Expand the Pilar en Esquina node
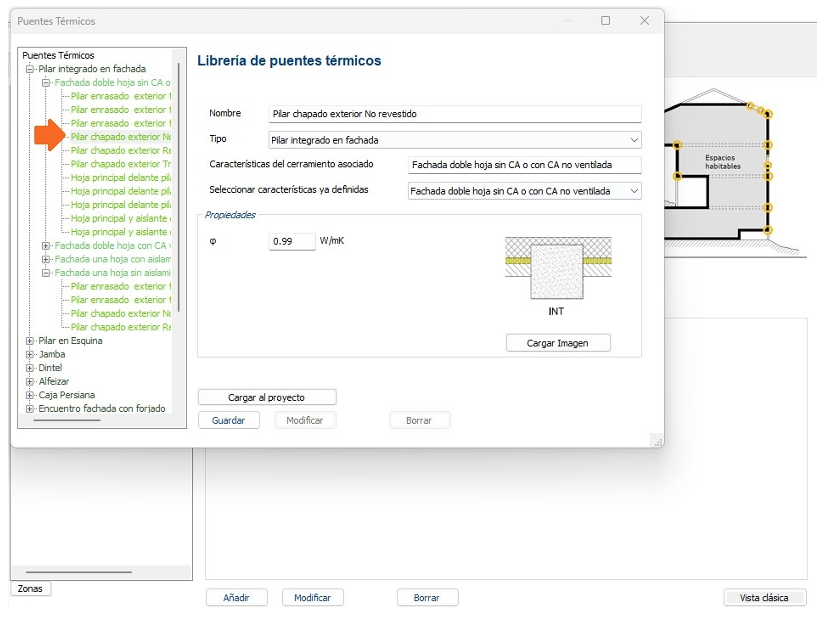Image resolution: width=825 pixels, height=624 pixels. click(x=30, y=341)
